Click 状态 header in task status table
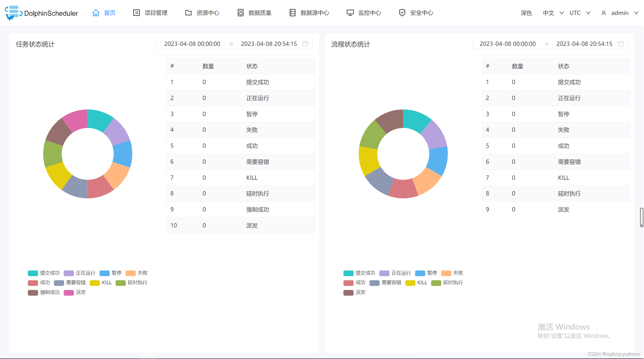This screenshot has height=359, width=644. pos(252,66)
